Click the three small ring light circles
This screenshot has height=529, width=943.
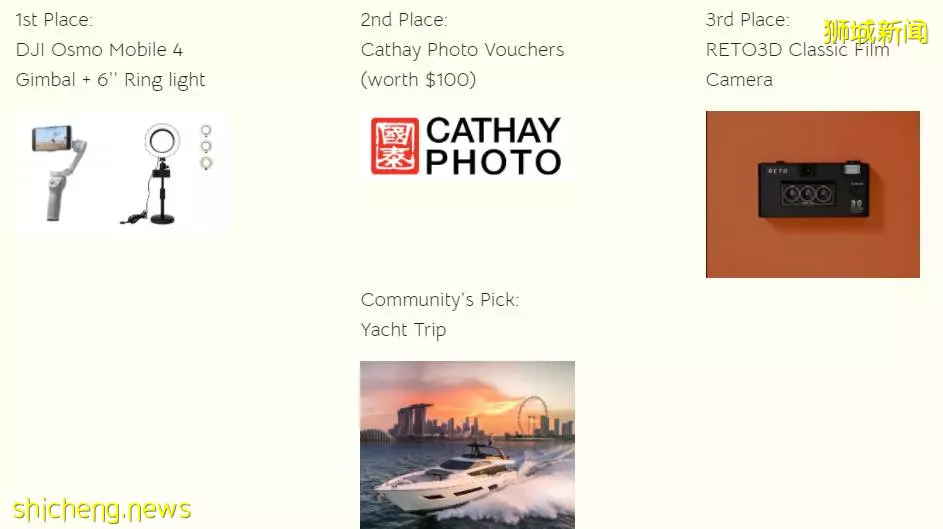tap(206, 147)
